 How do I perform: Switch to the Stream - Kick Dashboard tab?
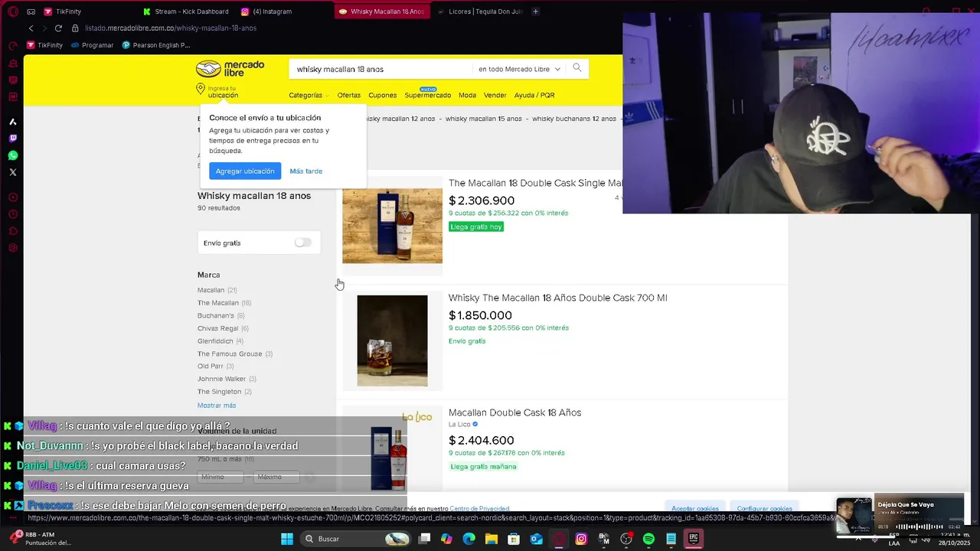click(186, 11)
